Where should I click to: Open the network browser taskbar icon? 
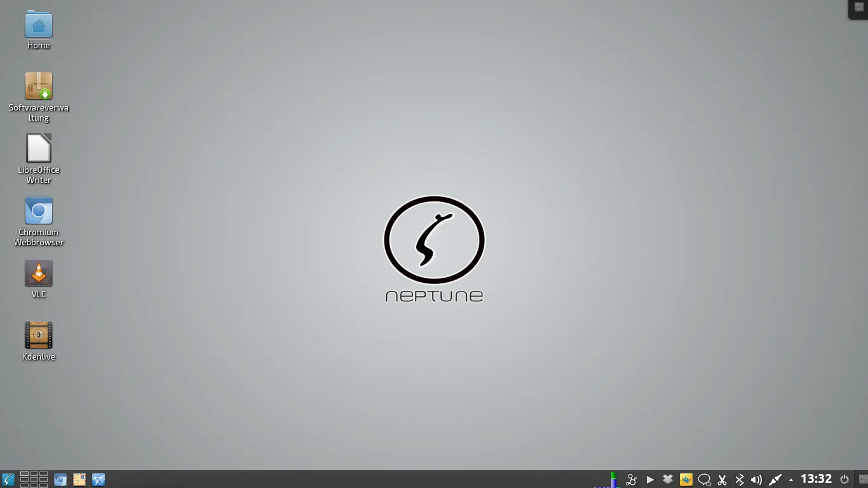click(97, 479)
